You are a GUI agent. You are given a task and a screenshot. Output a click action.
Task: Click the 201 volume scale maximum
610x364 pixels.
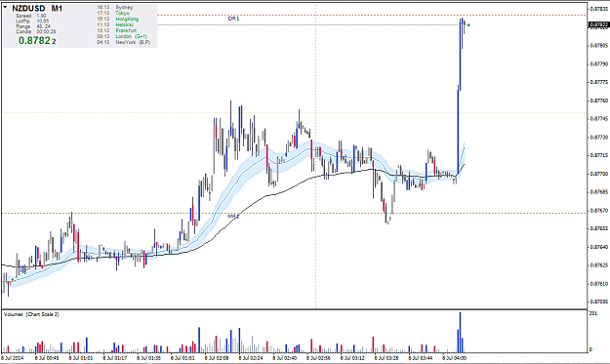593,313
